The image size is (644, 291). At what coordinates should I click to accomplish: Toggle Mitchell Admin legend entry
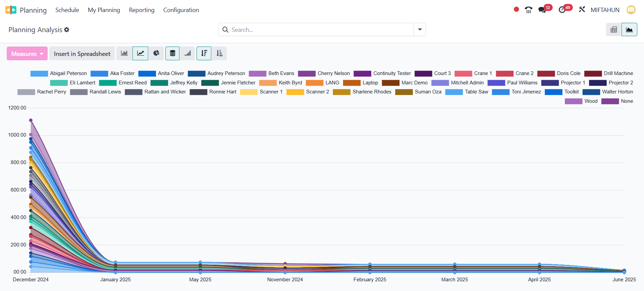pyautogui.click(x=458, y=83)
